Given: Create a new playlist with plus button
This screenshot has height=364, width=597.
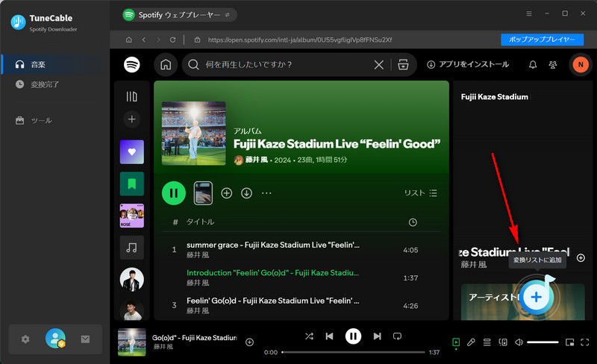Looking at the screenshot, I should [132, 119].
